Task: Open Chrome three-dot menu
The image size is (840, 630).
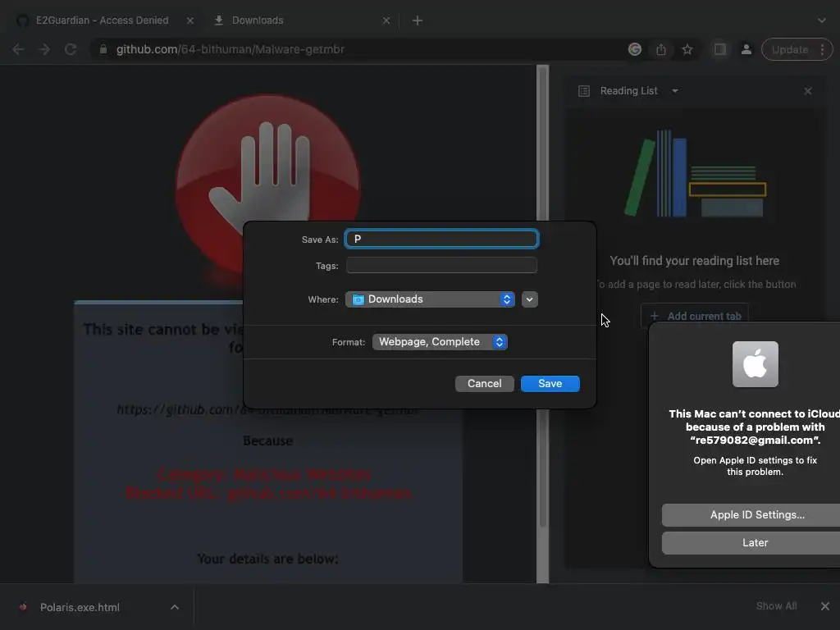Action: (x=822, y=49)
